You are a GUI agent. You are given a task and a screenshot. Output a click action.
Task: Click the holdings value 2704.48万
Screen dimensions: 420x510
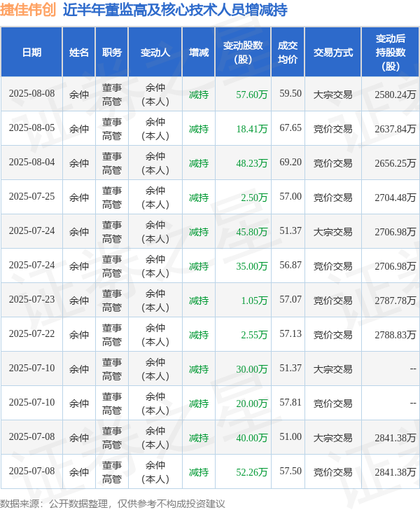click(x=395, y=198)
